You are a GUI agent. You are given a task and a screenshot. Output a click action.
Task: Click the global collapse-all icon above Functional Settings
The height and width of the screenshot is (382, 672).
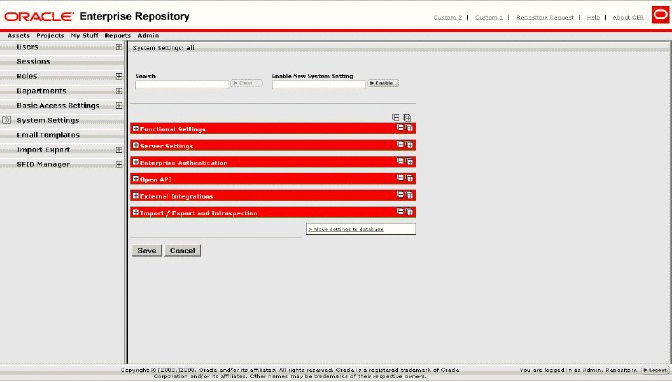click(x=396, y=117)
